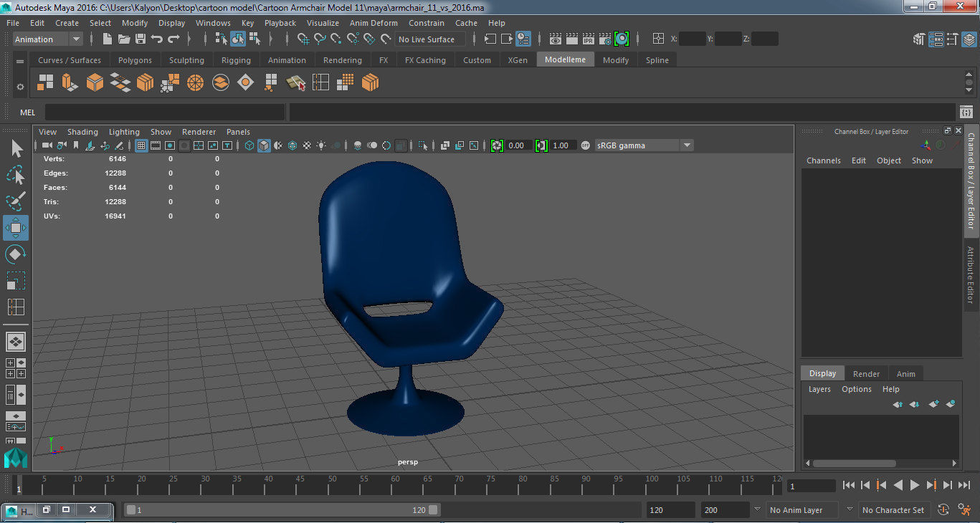Choose the Paint Selection brush tool

[16, 201]
